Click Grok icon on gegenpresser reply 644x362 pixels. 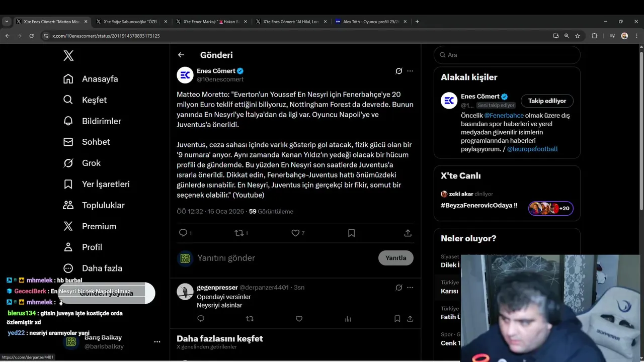(x=398, y=288)
